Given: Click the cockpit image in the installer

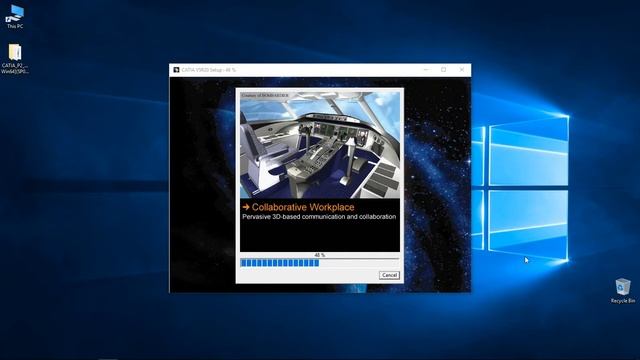Looking at the screenshot, I should pyautogui.click(x=320, y=145).
